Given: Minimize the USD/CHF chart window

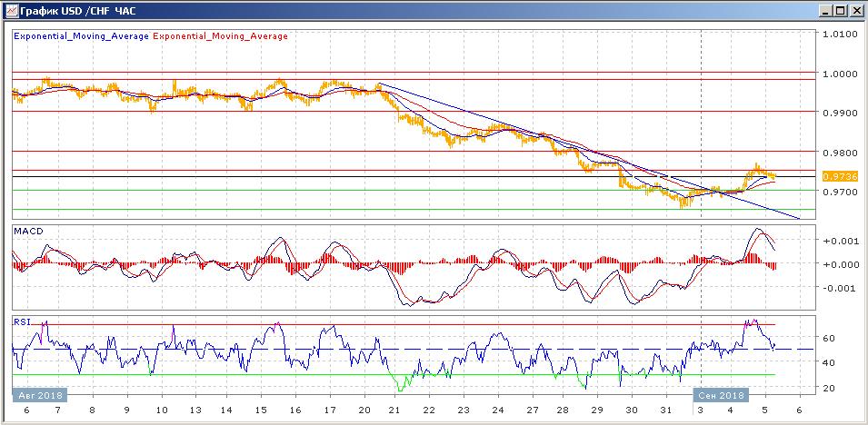Looking at the screenshot, I should point(824,10).
